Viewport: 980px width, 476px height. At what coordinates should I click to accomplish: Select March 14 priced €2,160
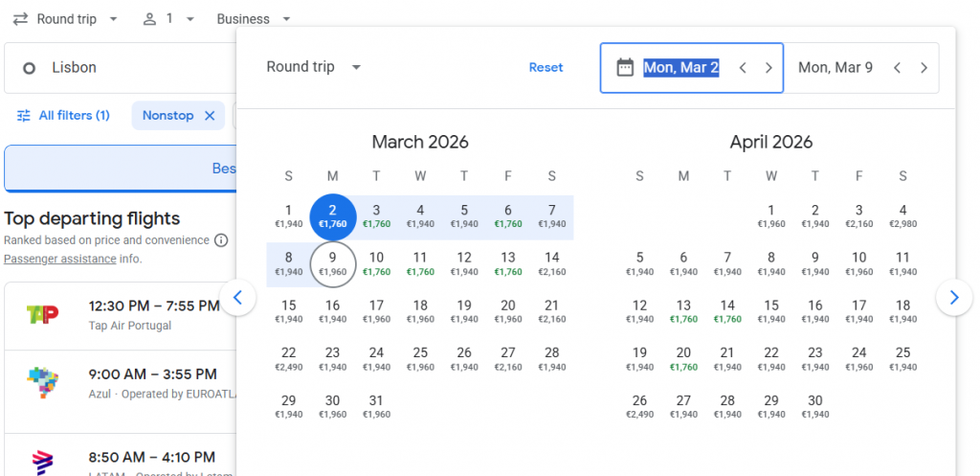pos(552,264)
